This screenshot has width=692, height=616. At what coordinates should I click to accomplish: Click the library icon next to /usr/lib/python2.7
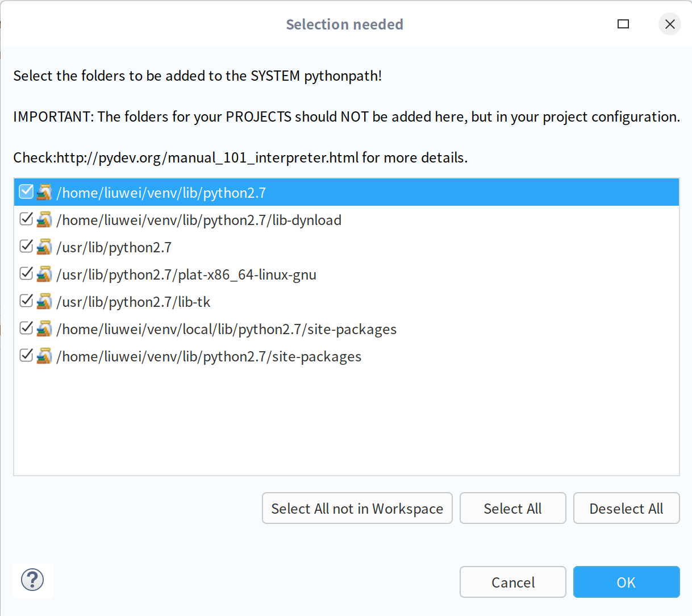[x=44, y=247]
